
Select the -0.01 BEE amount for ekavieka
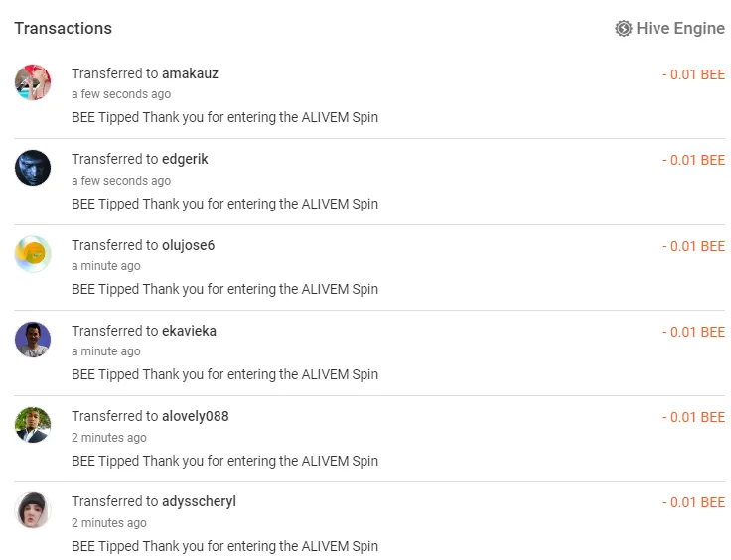coord(693,332)
